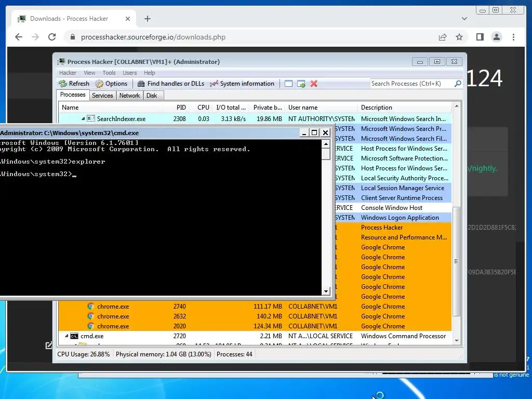This screenshot has width=532, height=399.
Task: Select chrome.exe process with PID 2632
Action: coord(255,316)
